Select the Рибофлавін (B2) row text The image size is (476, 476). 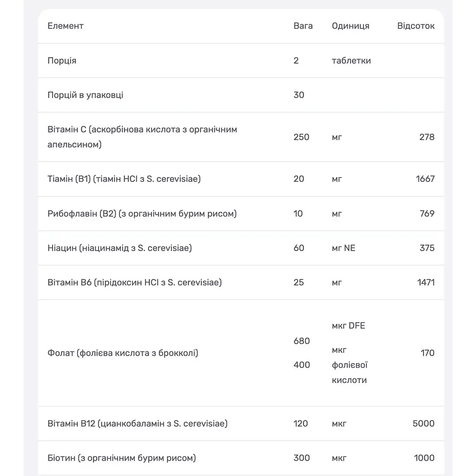tap(142, 214)
